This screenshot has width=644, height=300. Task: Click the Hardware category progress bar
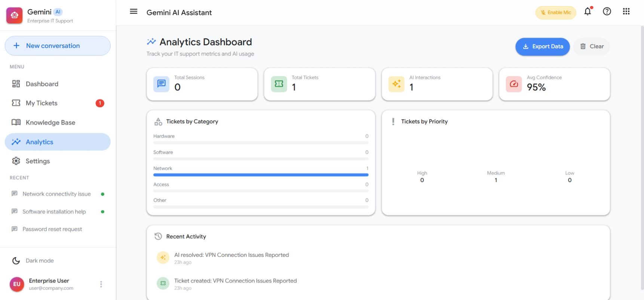point(261,143)
